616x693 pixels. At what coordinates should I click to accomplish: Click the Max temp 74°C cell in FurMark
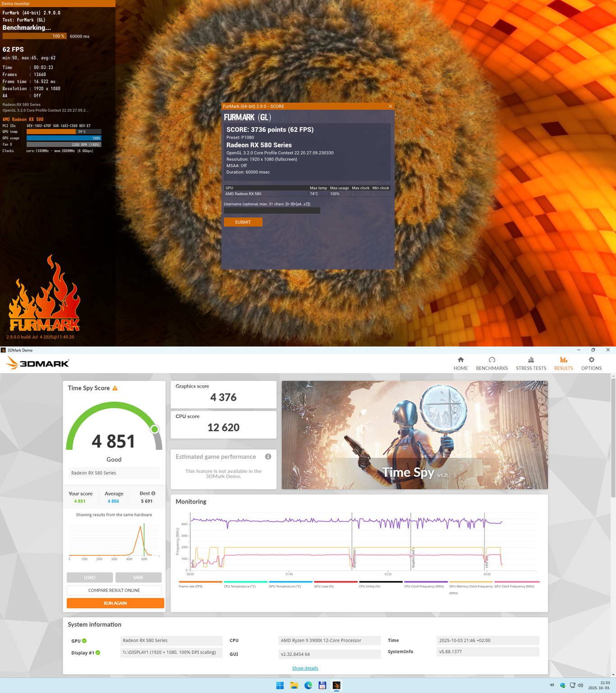point(314,194)
